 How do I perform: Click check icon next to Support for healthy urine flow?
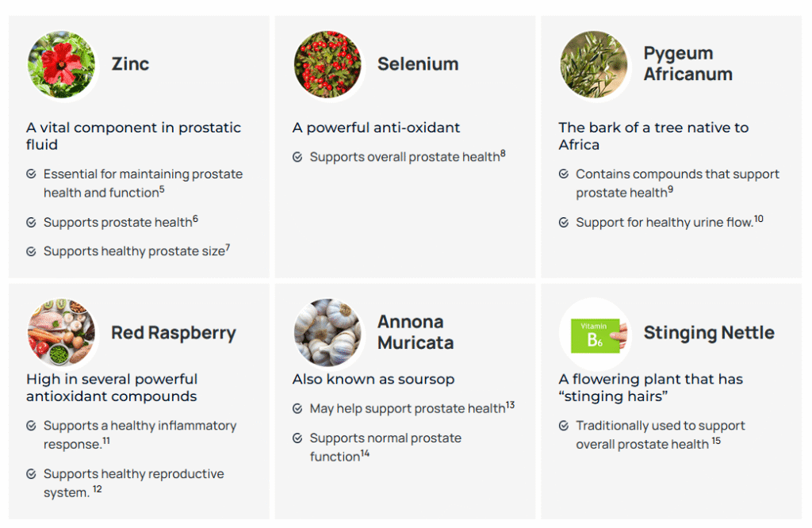coord(564,223)
